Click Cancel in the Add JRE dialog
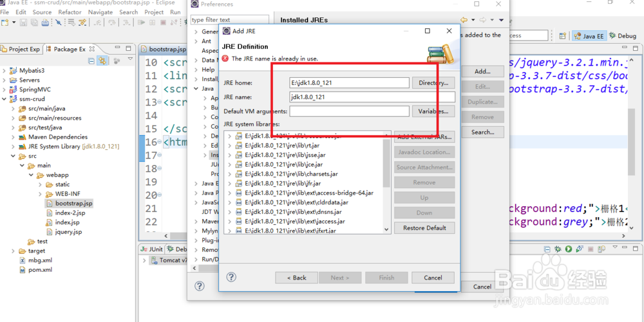Viewport: 644px width, 322px height. click(433, 278)
